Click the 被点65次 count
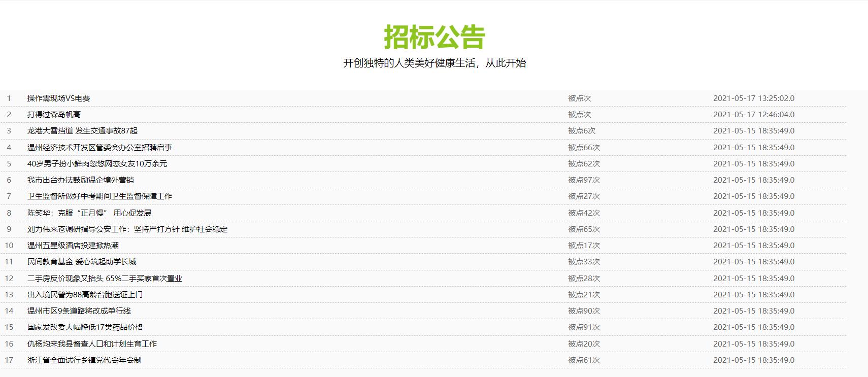Viewport: 868px width, 377px height. (584, 229)
